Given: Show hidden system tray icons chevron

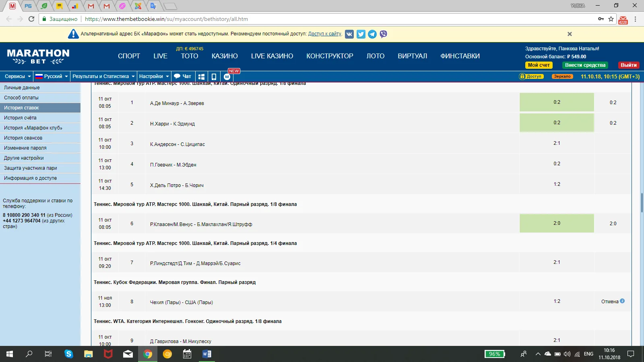Looking at the screenshot, I should [538, 354].
